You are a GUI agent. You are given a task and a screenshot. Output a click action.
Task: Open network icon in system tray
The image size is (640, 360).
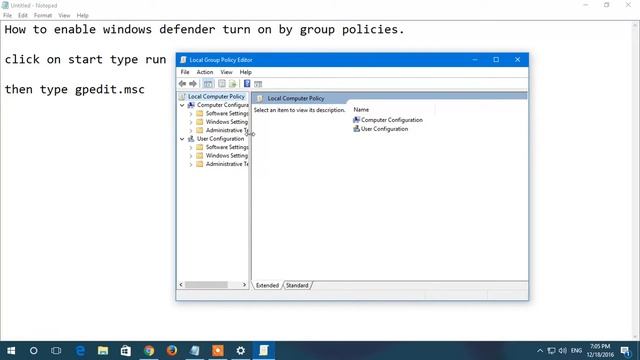tap(551, 351)
